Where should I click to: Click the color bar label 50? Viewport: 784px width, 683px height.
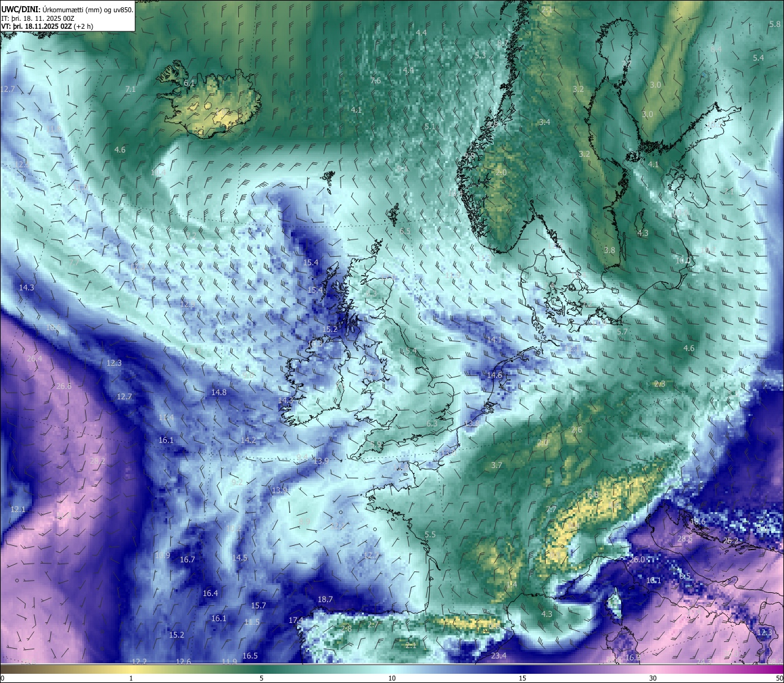pyautogui.click(x=778, y=678)
